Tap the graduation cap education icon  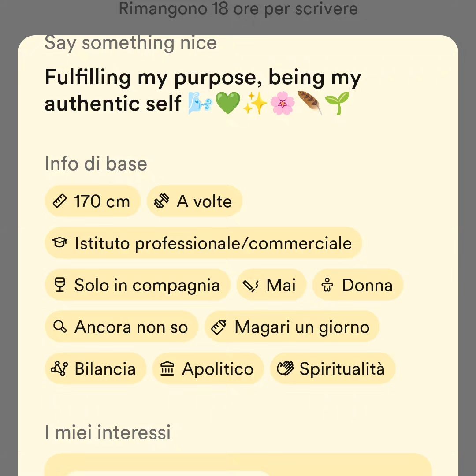point(59,242)
